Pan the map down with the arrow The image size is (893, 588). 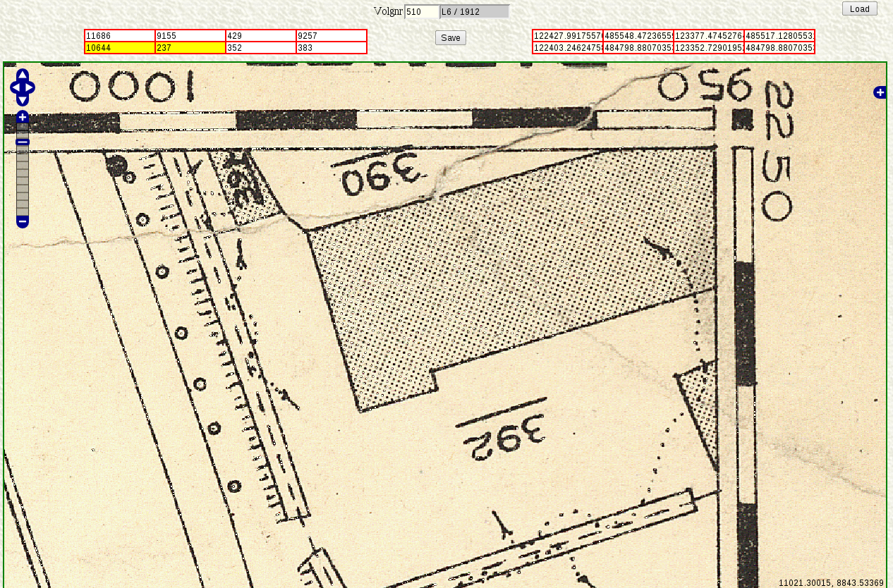click(23, 100)
